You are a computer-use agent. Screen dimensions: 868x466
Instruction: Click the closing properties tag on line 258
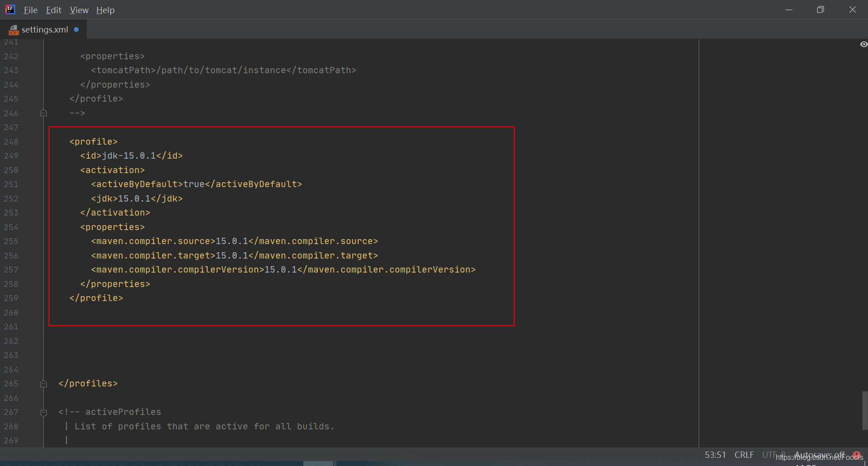pos(115,284)
